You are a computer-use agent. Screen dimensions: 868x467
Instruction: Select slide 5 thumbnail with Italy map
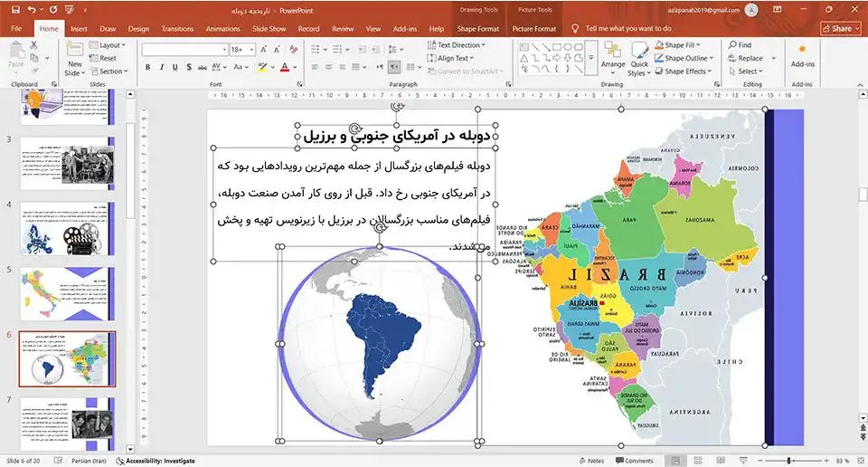click(67, 293)
